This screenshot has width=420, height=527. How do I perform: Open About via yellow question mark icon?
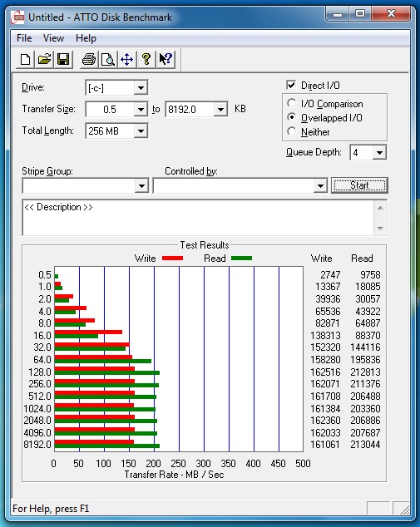coord(146,60)
